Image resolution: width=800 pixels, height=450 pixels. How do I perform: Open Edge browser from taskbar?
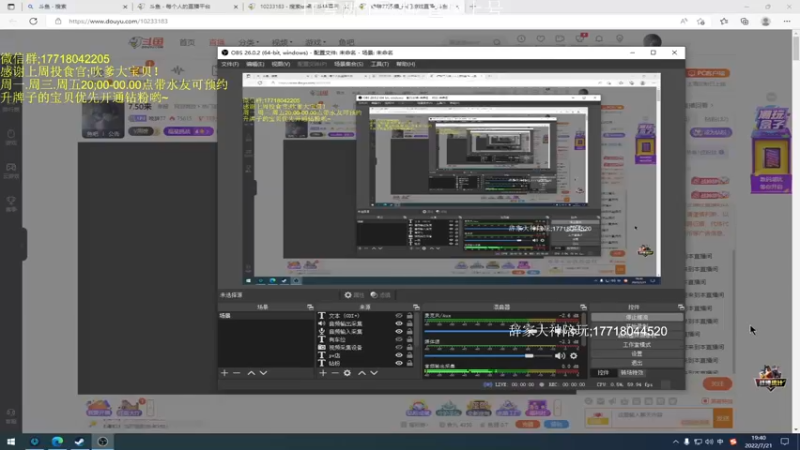[57, 441]
